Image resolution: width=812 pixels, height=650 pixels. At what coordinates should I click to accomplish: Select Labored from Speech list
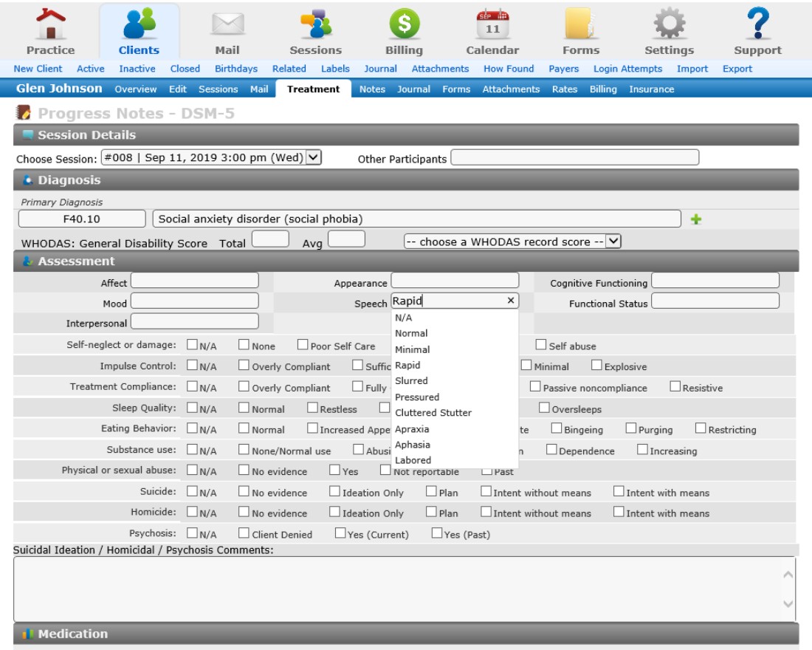click(x=413, y=460)
